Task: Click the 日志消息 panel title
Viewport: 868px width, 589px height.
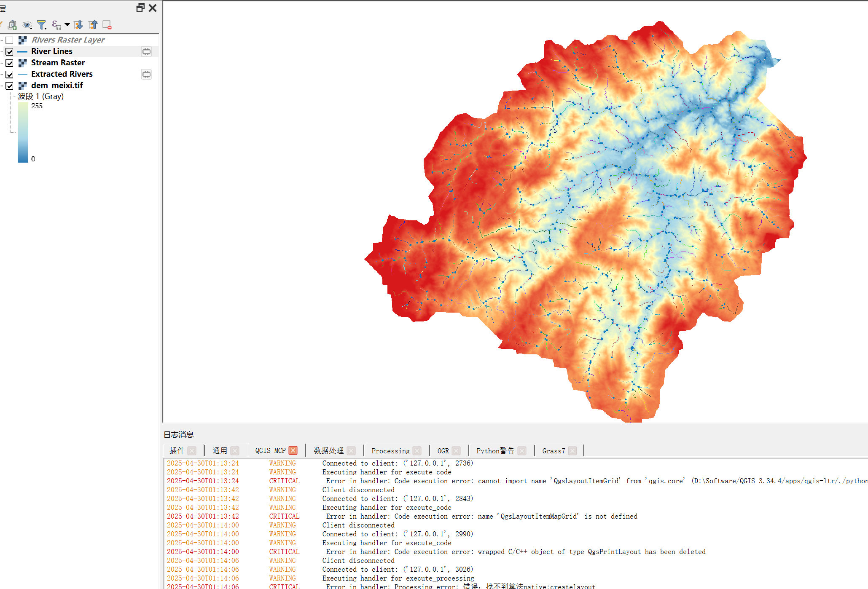Action: 179,435
